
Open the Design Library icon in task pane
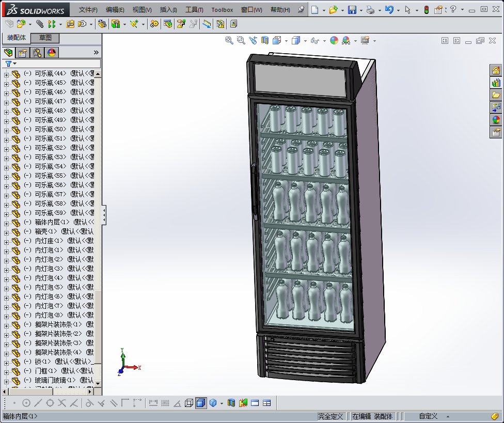(496, 83)
